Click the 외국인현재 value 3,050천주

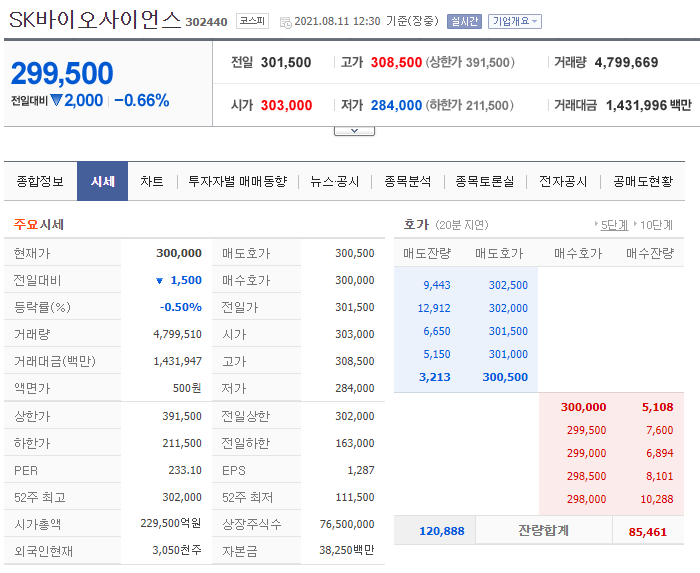tap(177, 551)
